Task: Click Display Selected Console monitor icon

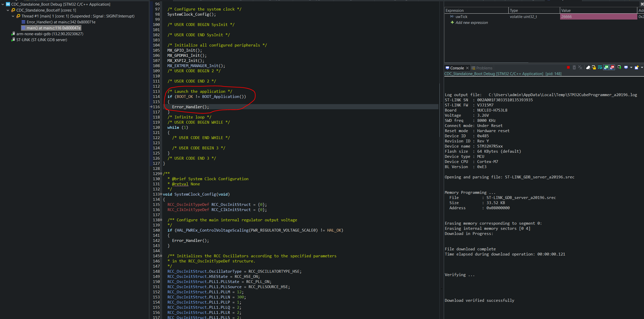Action: point(626,67)
